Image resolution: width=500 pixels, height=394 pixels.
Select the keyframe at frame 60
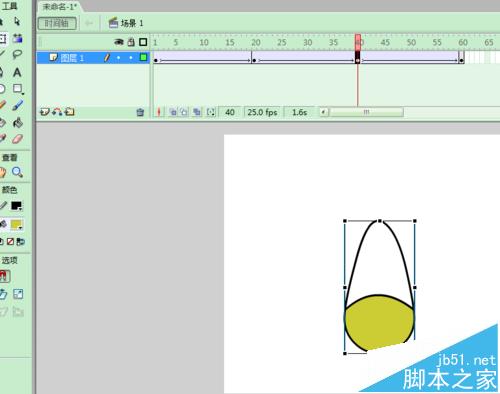point(462,57)
